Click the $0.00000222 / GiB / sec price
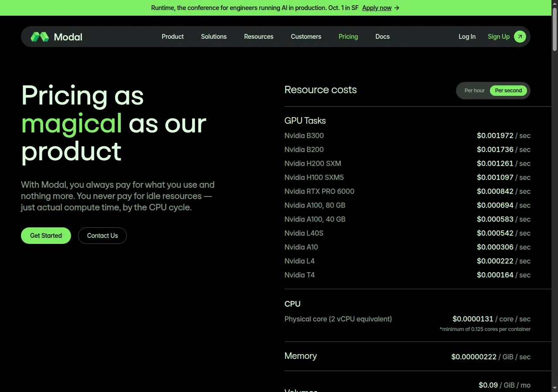Image resolution: width=558 pixels, height=392 pixels. tap(491, 357)
